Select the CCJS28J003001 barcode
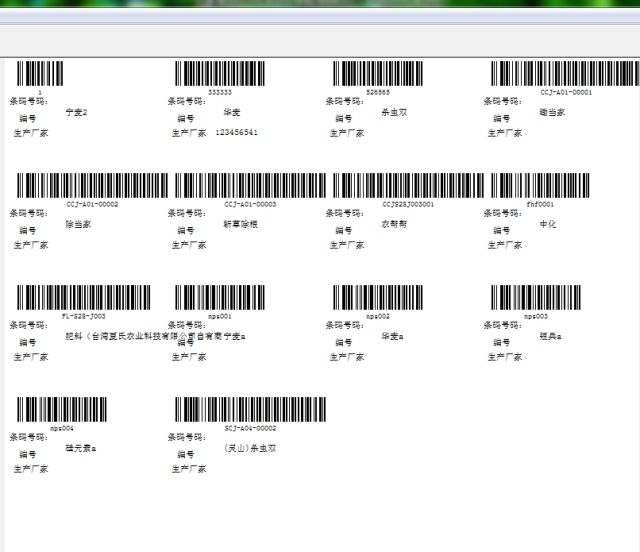The height and width of the screenshot is (552, 640). coord(408,186)
